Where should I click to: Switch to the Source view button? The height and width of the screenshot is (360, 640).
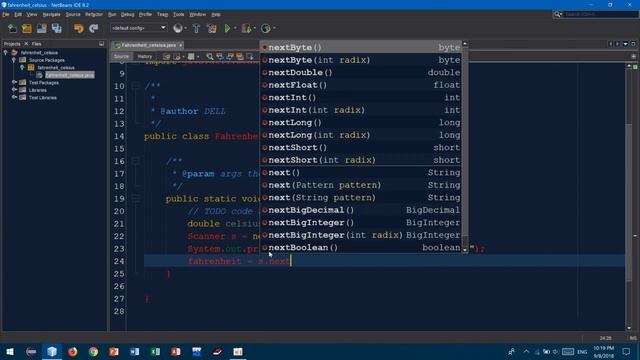pyautogui.click(x=121, y=57)
